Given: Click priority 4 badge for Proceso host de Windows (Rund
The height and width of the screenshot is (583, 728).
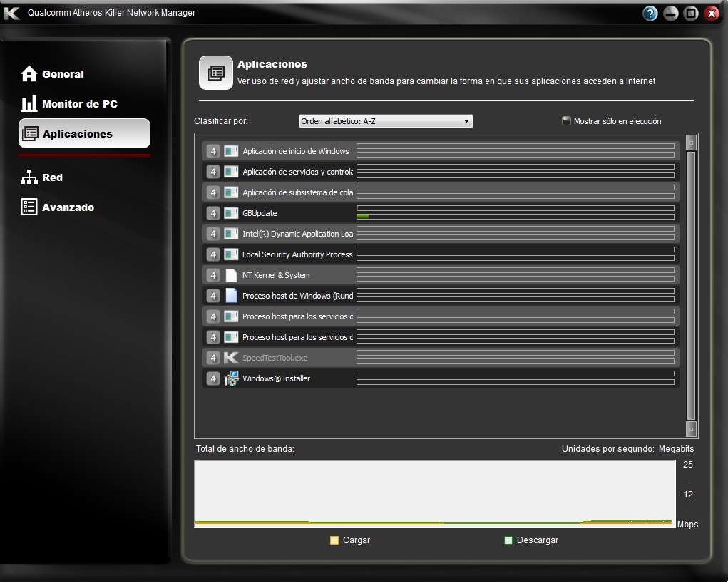Looking at the screenshot, I should pos(213,296).
